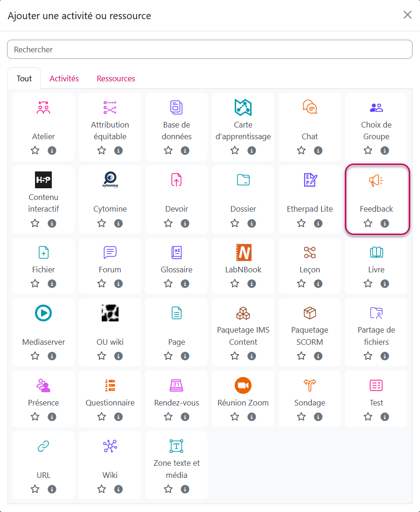The width and height of the screenshot is (420, 512).
Task: Select the Atelier activity icon
Action: pyautogui.click(x=43, y=107)
